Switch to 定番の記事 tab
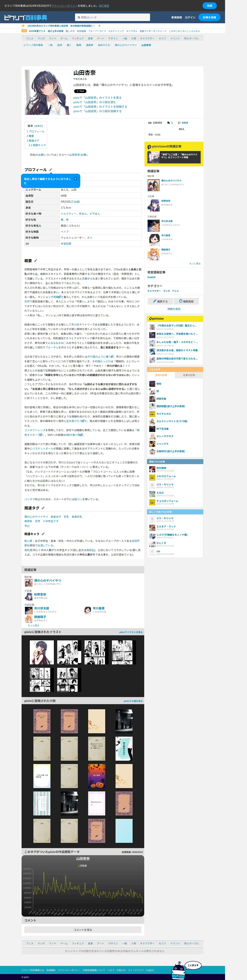The height and width of the screenshot is (980, 247). click(189, 375)
